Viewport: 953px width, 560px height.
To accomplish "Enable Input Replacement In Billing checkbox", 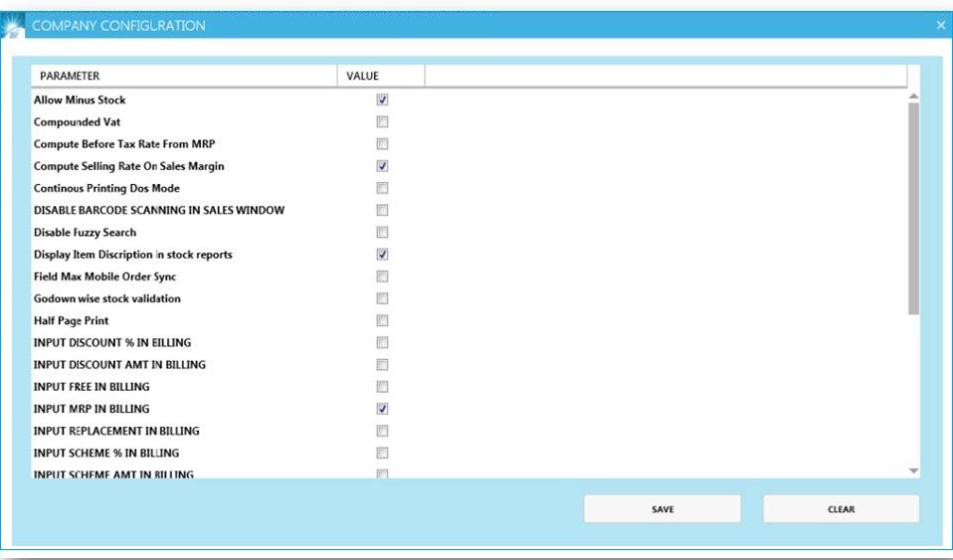I will coord(382,431).
